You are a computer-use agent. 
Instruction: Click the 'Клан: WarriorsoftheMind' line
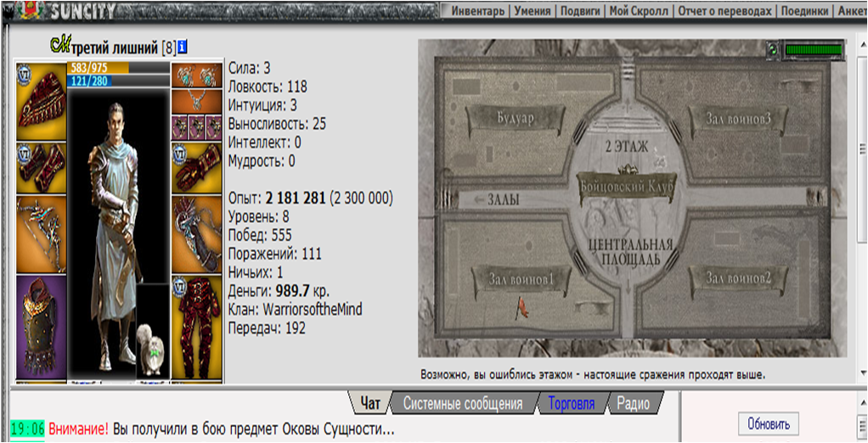295,309
